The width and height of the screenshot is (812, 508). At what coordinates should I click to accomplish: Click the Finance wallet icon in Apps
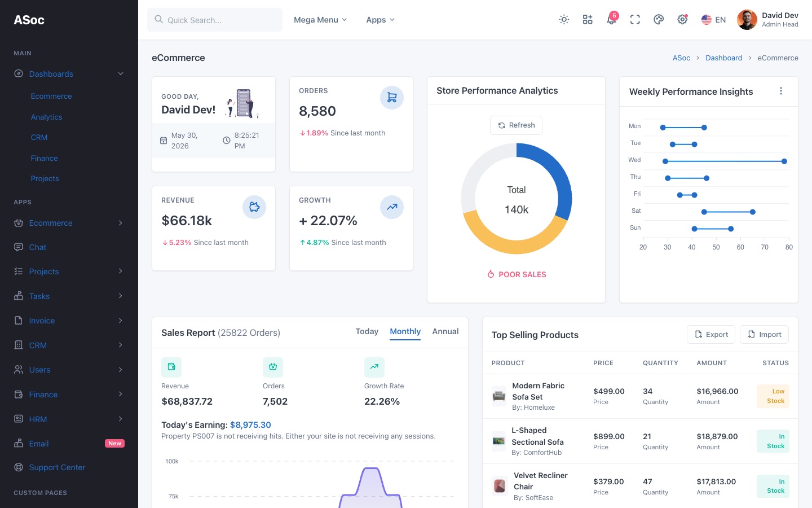(x=19, y=395)
